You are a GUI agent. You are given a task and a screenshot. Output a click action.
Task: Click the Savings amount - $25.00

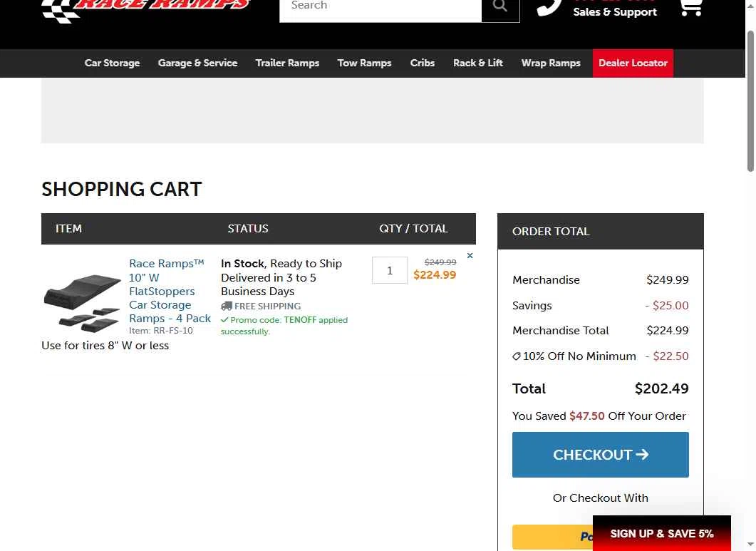pyautogui.click(x=667, y=305)
